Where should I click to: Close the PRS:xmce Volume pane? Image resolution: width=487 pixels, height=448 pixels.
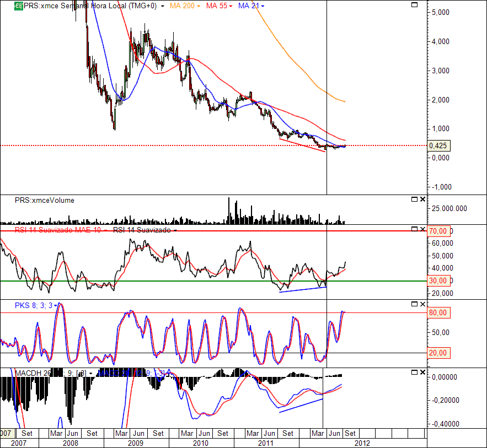422,199
